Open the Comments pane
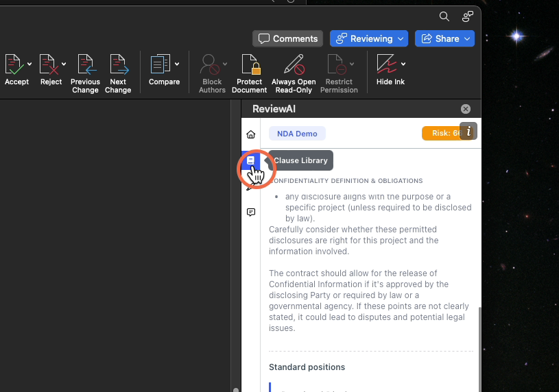This screenshot has height=392, width=559. 287,38
